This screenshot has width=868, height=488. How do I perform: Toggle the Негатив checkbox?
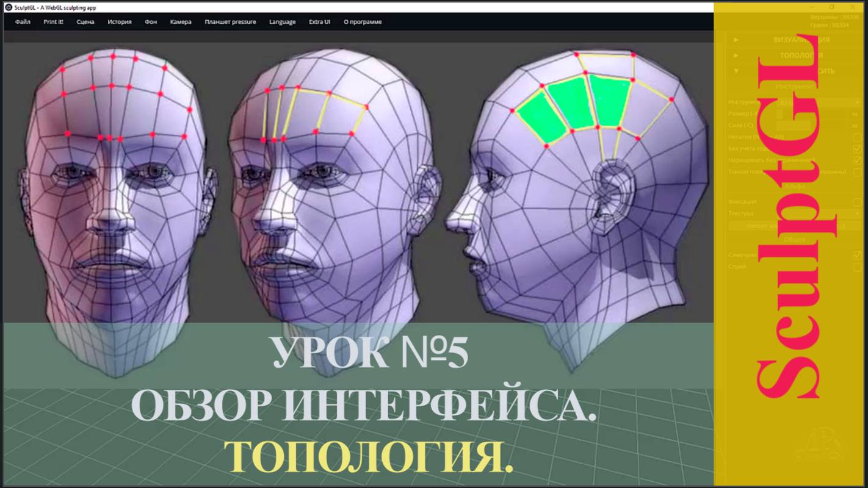857,137
